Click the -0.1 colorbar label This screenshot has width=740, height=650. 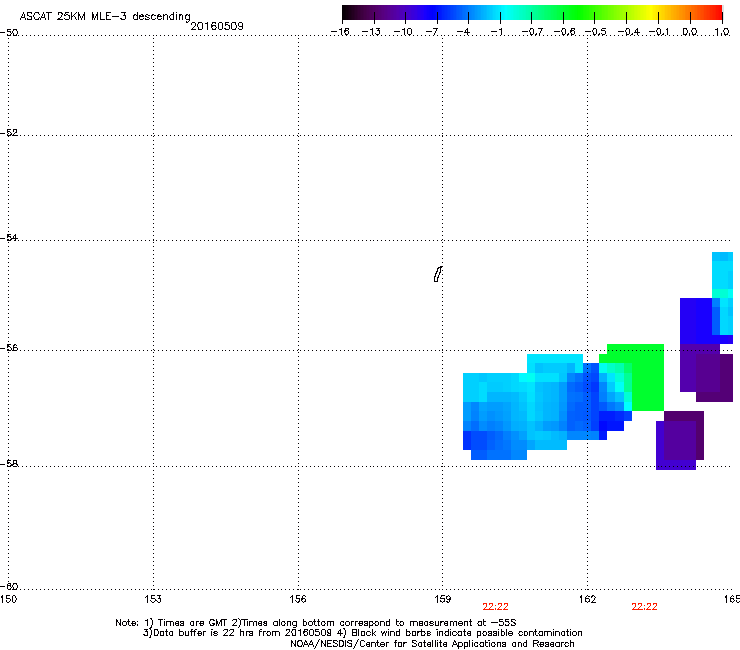(660, 32)
